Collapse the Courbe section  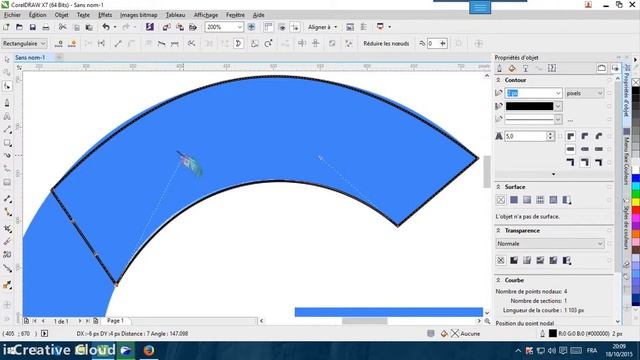(498, 280)
